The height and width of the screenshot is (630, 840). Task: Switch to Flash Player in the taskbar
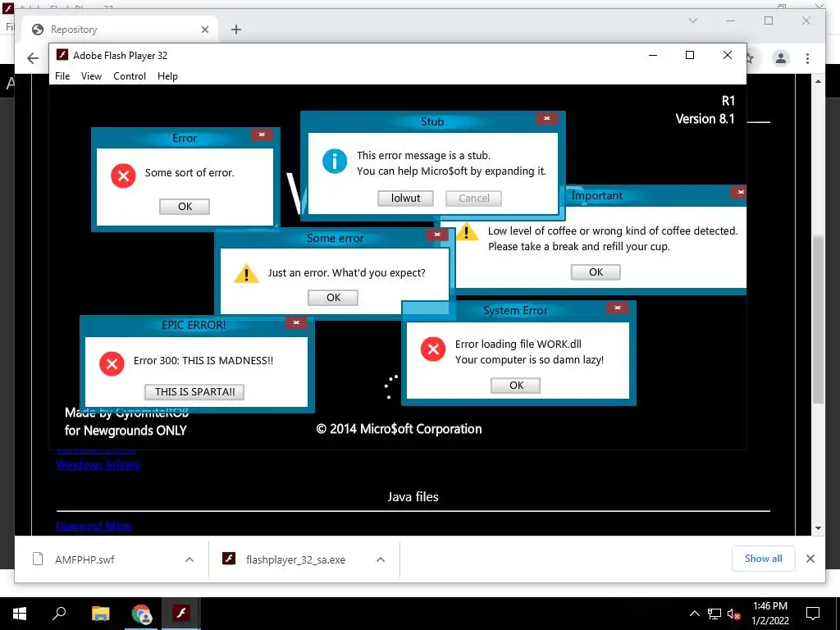tap(181, 614)
